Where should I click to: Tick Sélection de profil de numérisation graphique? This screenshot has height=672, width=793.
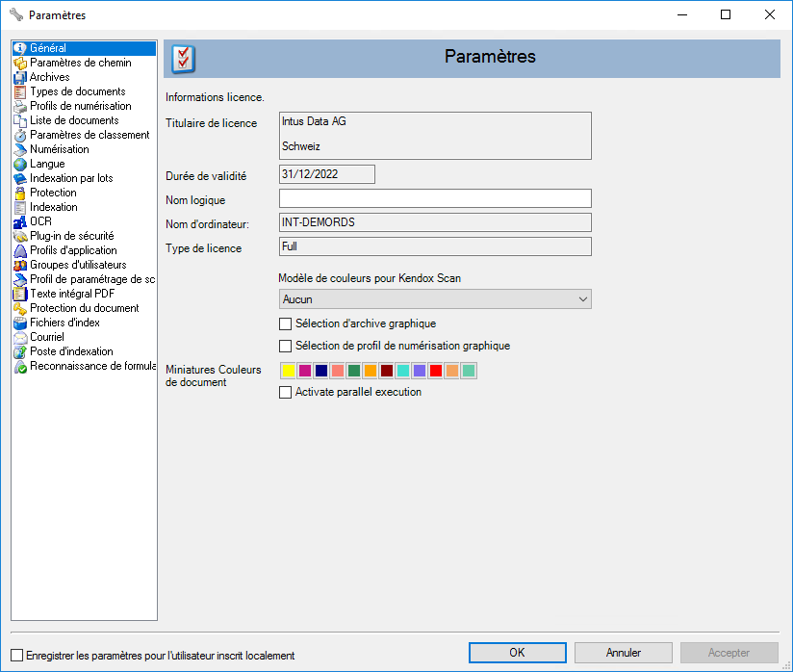285,346
